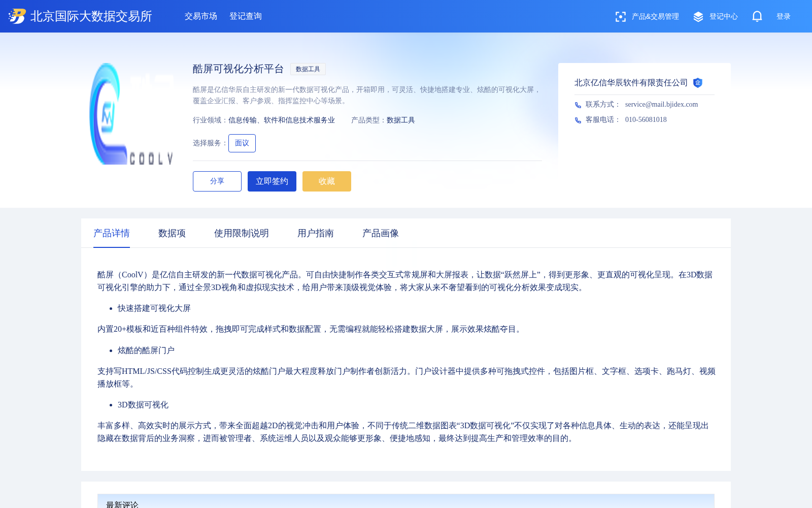Click the 收藏 button
812x508 pixels.
pyautogui.click(x=327, y=181)
